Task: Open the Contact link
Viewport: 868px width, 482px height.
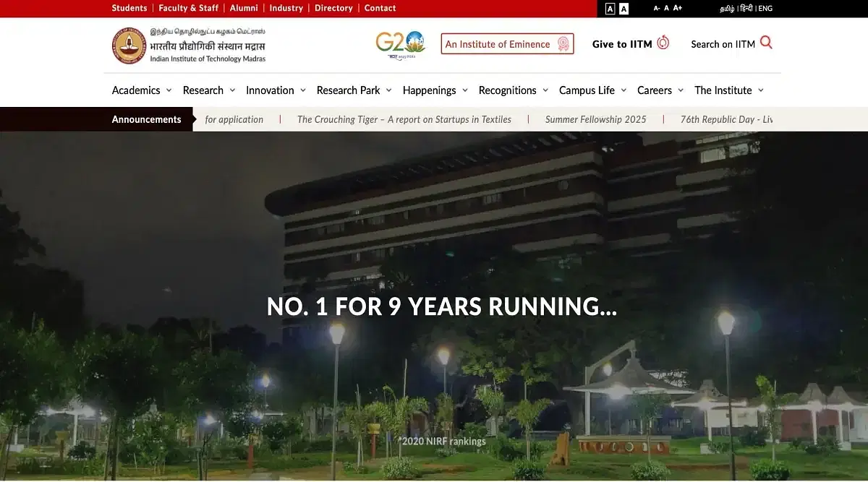Action: click(380, 8)
